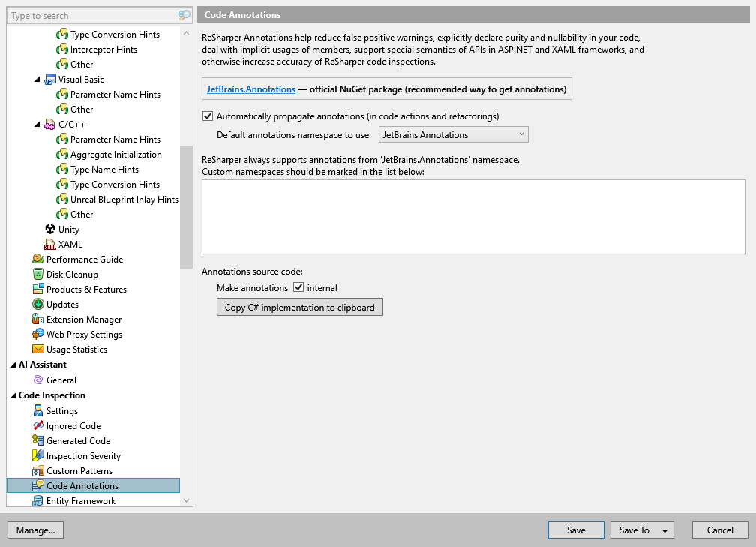The height and width of the screenshot is (547, 756).
Task: Click the Usage Statistics envelope icon
Action: 39,349
